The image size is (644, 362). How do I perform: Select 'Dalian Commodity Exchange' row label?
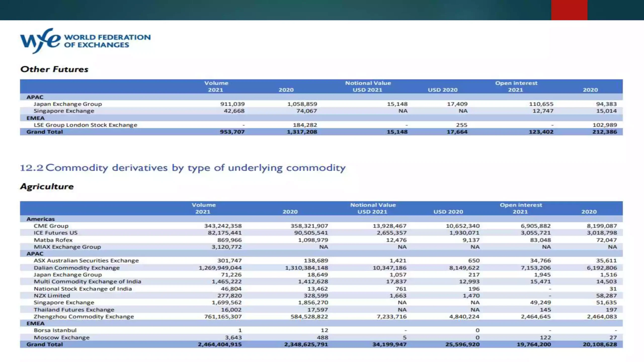tap(77, 268)
